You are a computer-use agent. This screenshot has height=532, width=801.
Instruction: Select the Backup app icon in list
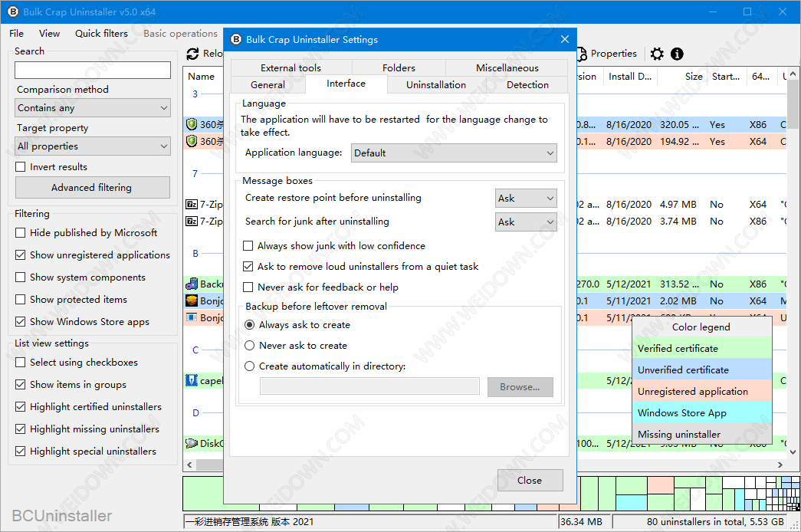192,284
